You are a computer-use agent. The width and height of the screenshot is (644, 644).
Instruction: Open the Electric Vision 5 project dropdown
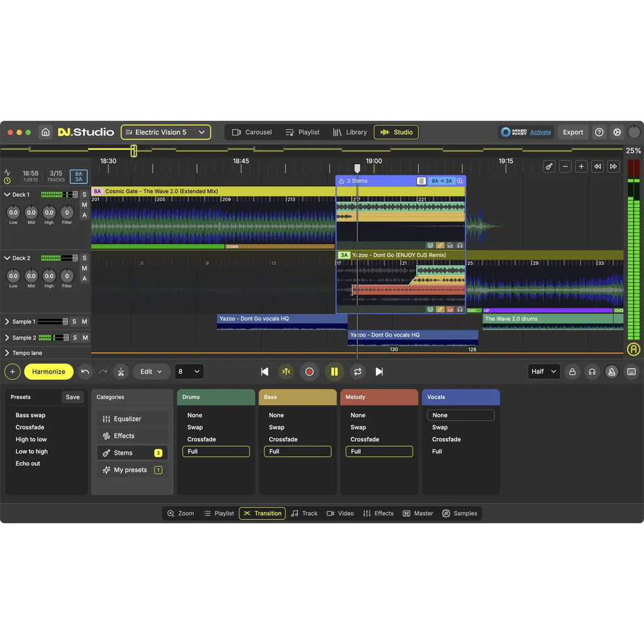[166, 132]
